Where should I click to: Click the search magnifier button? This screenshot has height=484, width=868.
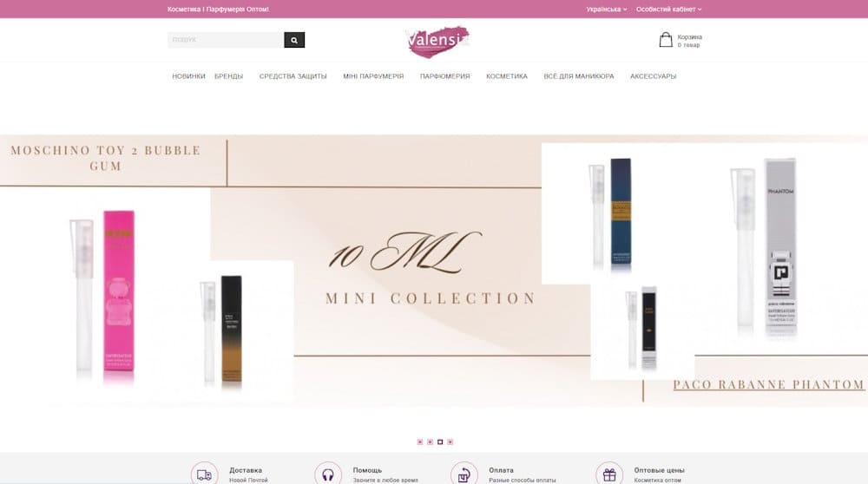tap(294, 40)
